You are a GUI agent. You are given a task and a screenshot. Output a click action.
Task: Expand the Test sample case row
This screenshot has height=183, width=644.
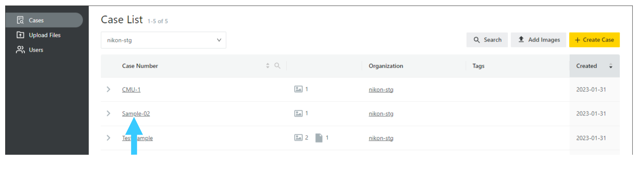[x=108, y=138]
